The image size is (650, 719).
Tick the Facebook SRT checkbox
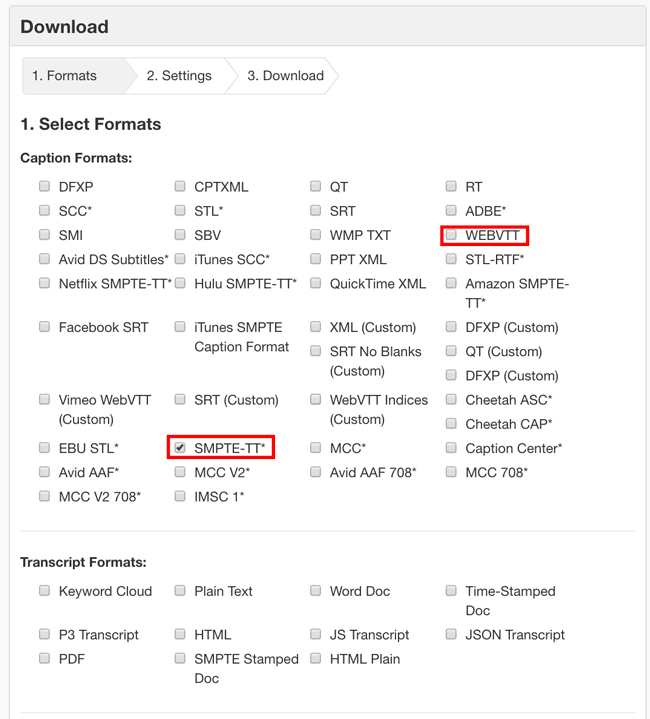click(45, 327)
